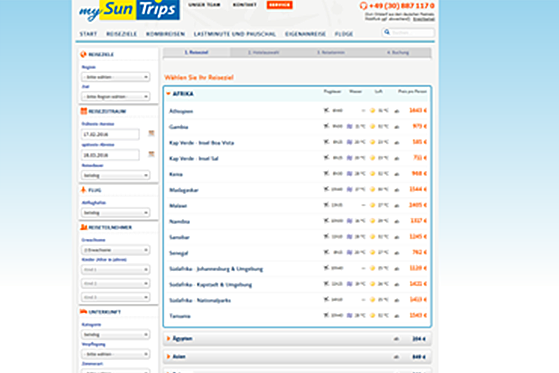Open the Kontakt link
The height and width of the screenshot is (373, 559).
click(x=245, y=5)
